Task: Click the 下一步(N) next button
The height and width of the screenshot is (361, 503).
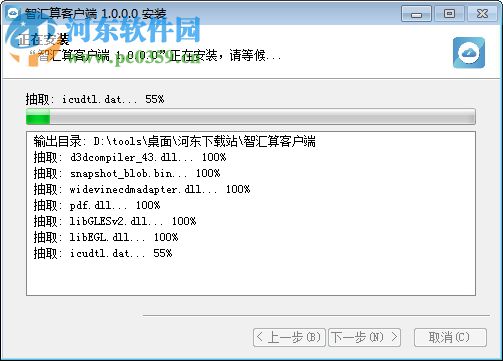Action: pos(364,337)
